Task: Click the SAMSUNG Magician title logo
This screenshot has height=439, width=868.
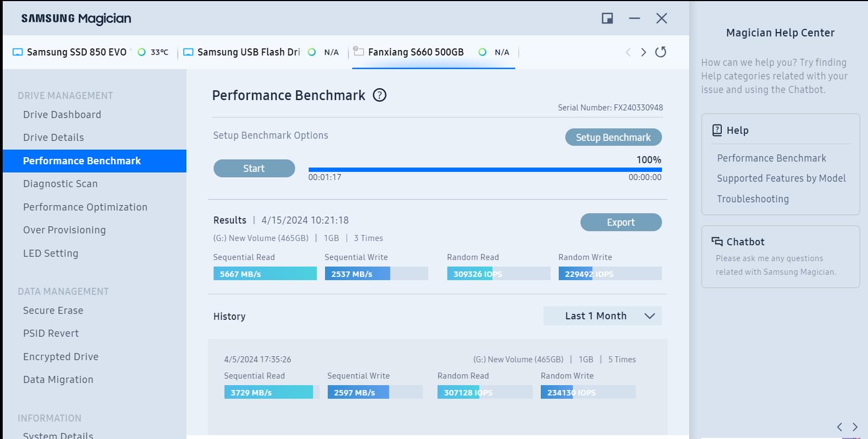Action: click(x=76, y=19)
